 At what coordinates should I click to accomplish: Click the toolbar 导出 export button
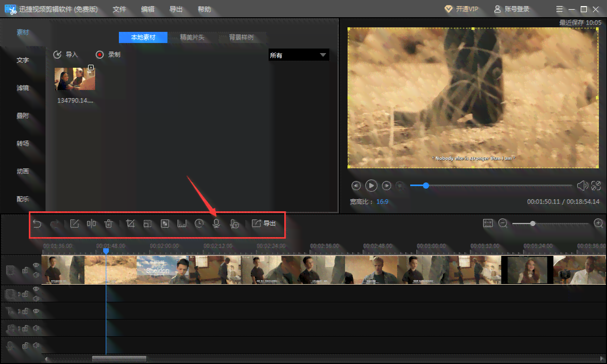click(x=264, y=223)
